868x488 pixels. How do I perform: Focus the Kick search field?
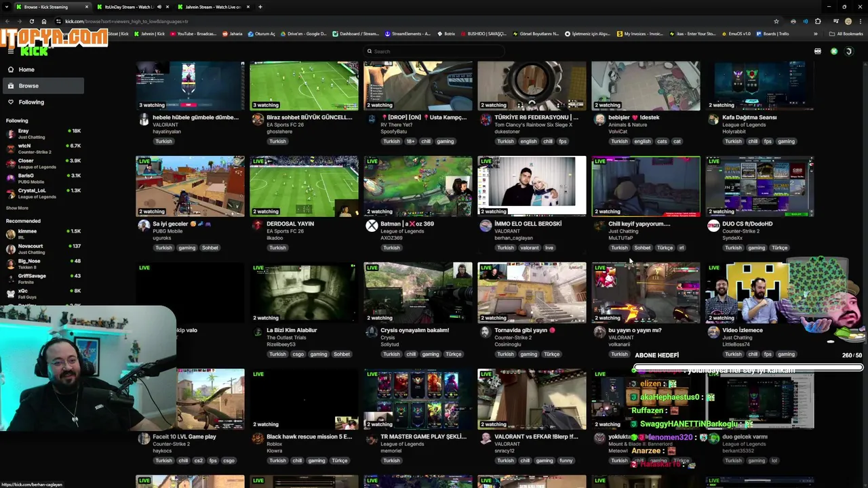434,52
